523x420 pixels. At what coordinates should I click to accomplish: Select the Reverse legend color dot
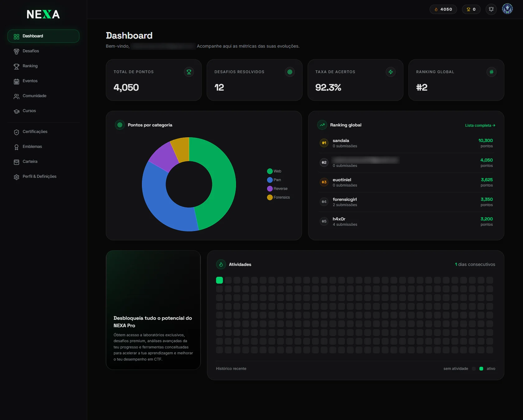(270, 189)
